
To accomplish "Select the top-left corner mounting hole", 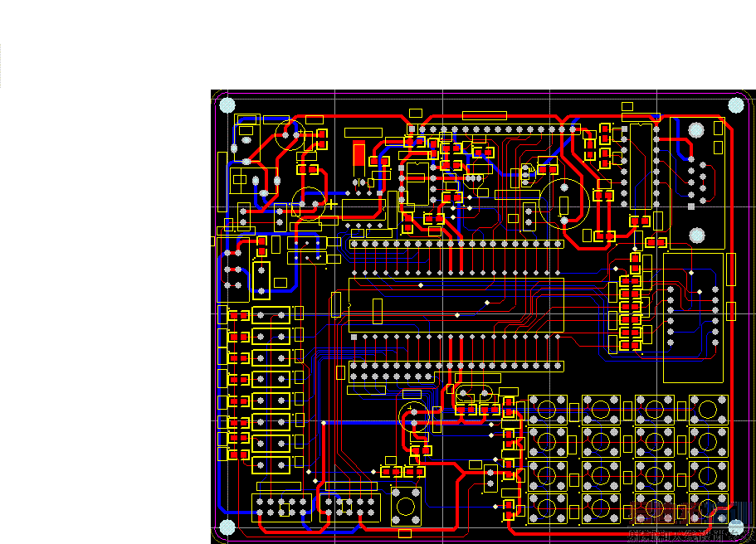I will tap(227, 105).
